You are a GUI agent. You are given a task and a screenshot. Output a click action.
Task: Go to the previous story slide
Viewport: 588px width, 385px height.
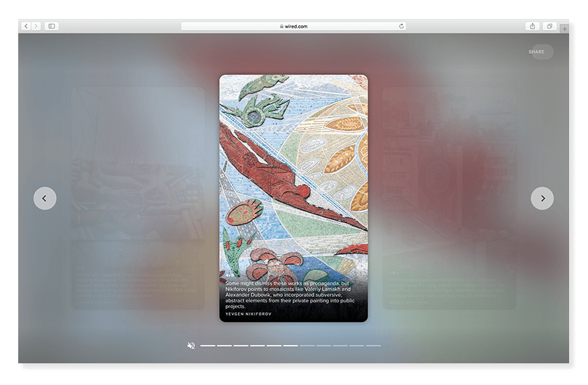(45, 198)
